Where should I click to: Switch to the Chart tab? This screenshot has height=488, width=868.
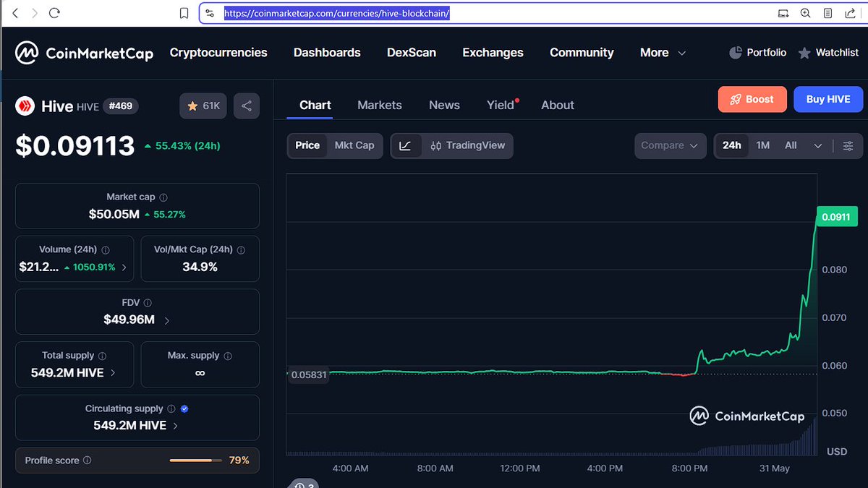coord(315,105)
